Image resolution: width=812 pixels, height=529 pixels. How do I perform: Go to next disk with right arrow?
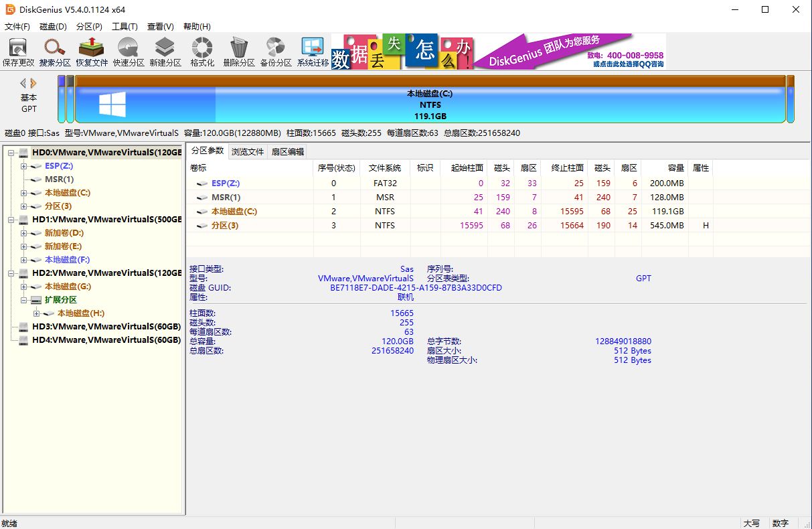pos(33,83)
